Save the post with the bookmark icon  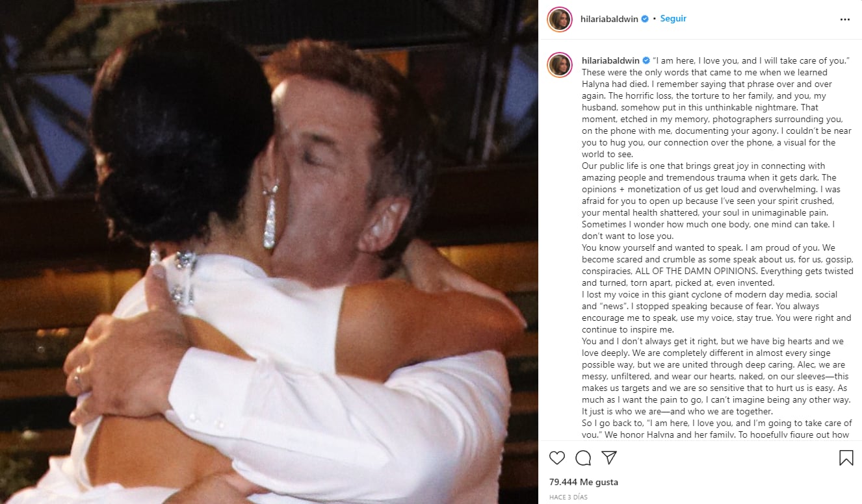click(846, 458)
